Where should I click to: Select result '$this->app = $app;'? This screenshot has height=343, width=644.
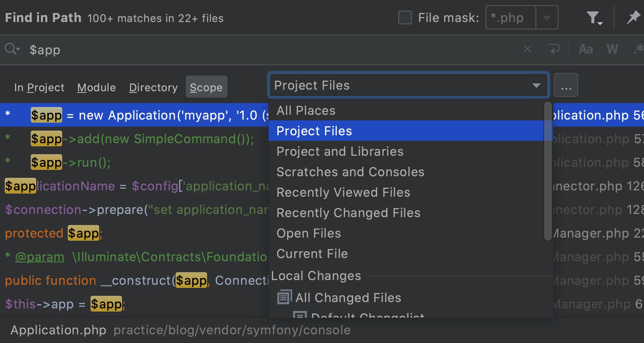[134, 304]
